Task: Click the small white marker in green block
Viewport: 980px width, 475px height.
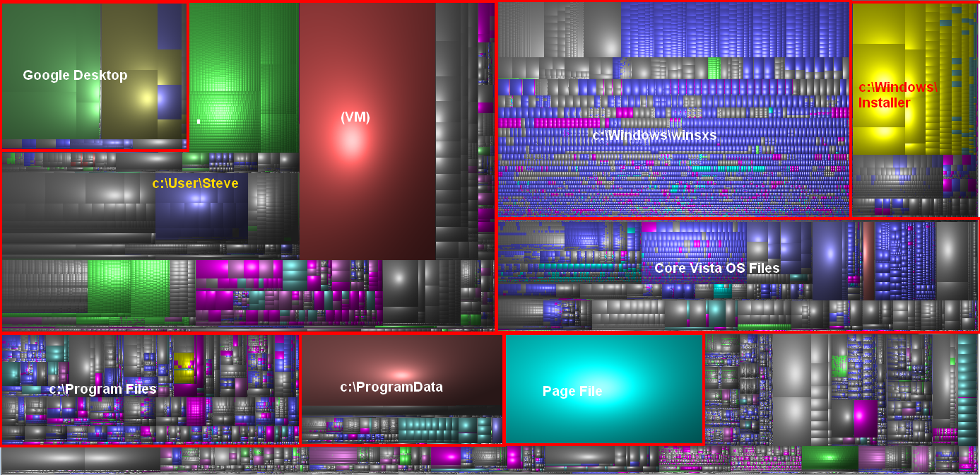Action: 199,122
